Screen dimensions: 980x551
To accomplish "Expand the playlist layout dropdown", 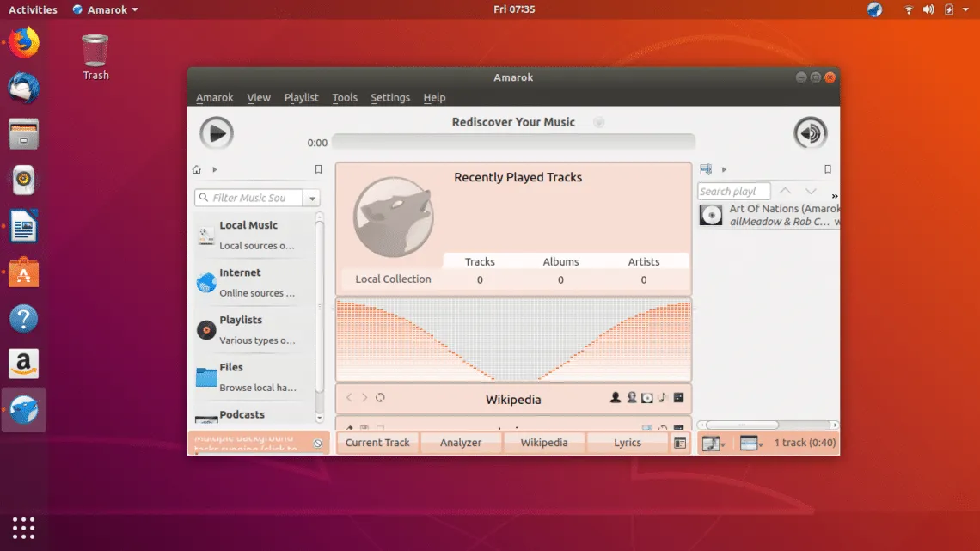I will pyautogui.click(x=750, y=444).
